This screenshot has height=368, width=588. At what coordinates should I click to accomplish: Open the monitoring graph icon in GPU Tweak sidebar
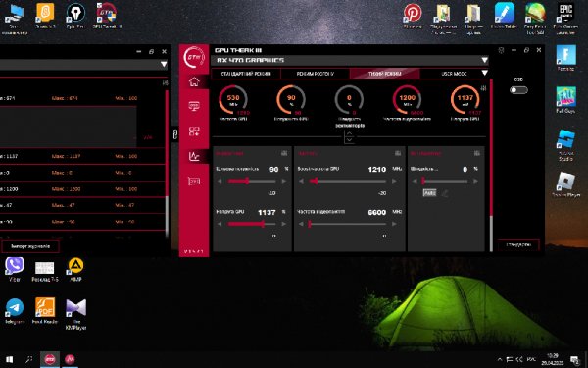pyautogui.click(x=194, y=156)
